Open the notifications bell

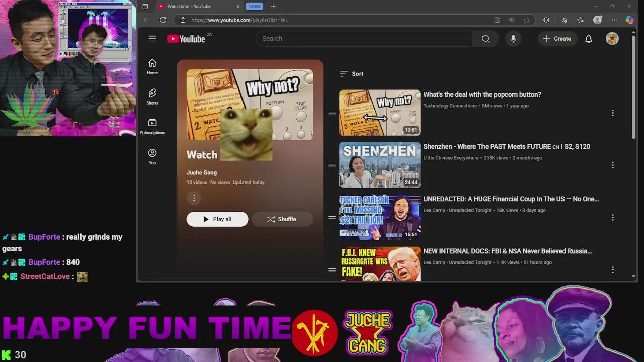pos(589,39)
